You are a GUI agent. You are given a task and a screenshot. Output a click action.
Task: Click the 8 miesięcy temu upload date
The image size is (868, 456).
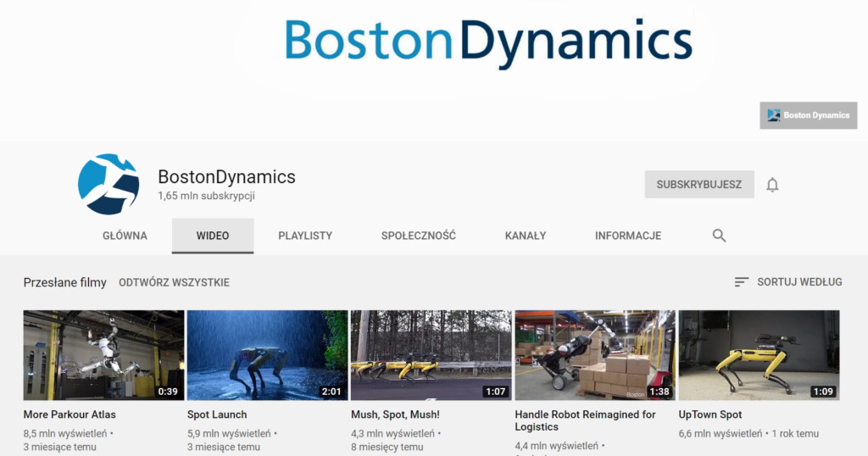387,448
